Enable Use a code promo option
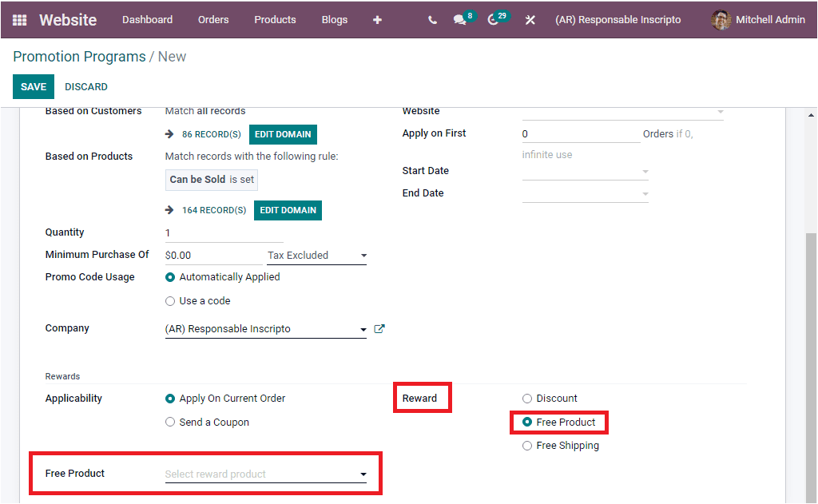Screen dimensions: 818x504 coord(169,300)
